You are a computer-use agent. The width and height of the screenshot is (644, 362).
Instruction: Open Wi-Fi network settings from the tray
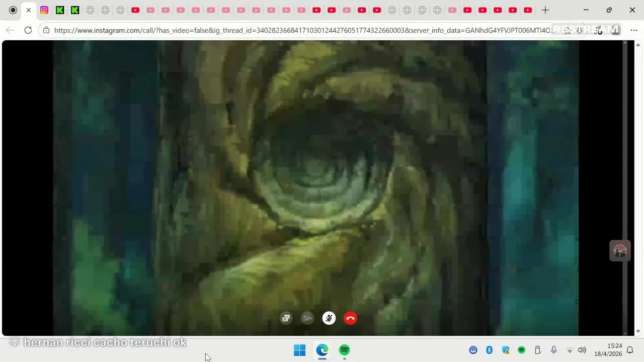570,350
